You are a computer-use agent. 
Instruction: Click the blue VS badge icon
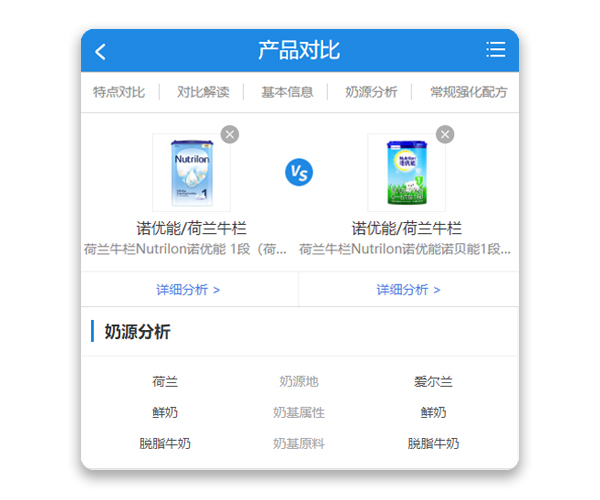point(299,172)
